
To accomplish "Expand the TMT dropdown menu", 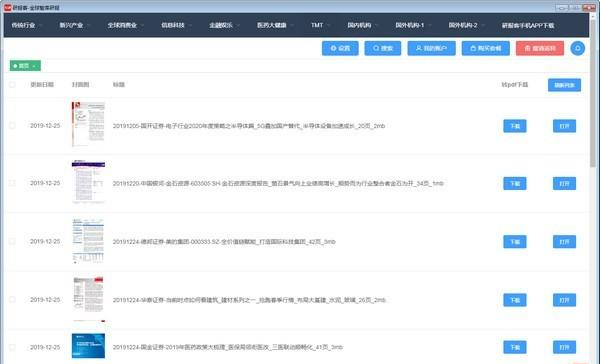I will pyautogui.click(x=320, y=25).
